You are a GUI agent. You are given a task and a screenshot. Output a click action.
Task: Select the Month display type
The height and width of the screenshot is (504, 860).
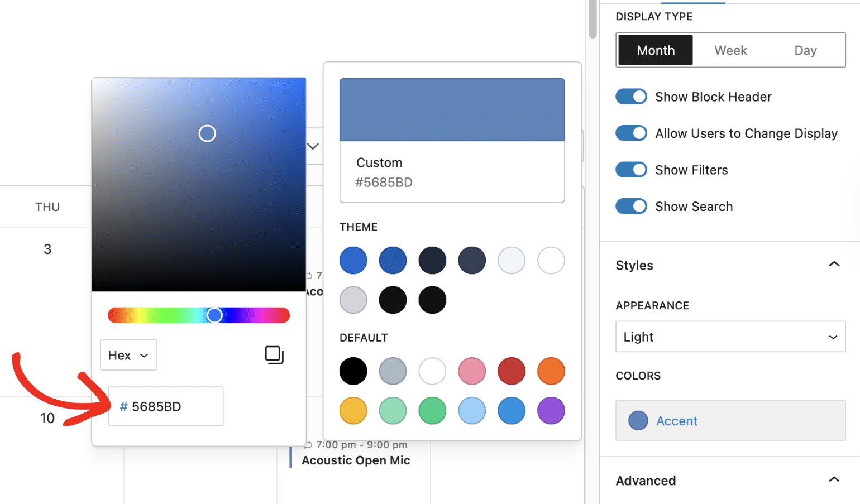(x=656, y=50)
